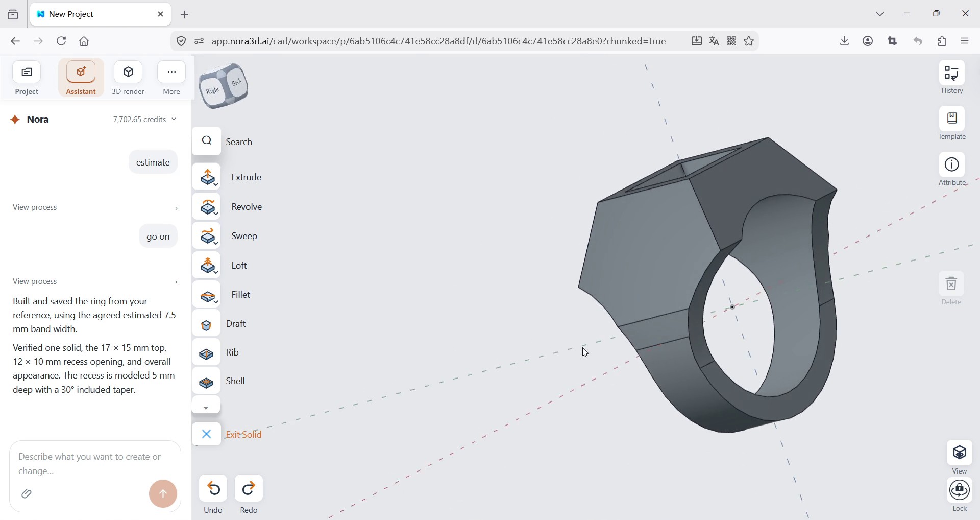980x520 pixels.
Task: Go to browser home page
Action: (84, 41)
